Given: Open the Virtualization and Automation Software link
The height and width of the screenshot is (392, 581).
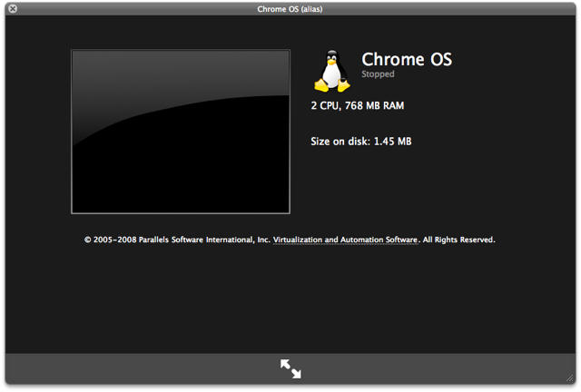Looking at the screenshot, I should [345, 240].
